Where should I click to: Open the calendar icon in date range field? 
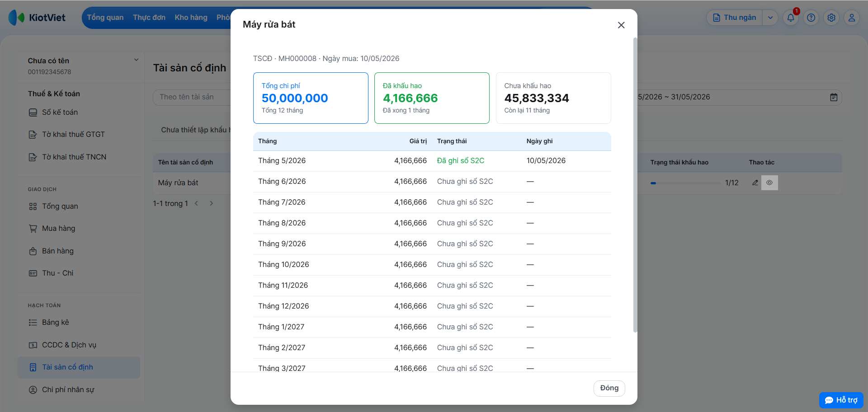[x=834, y=97]
